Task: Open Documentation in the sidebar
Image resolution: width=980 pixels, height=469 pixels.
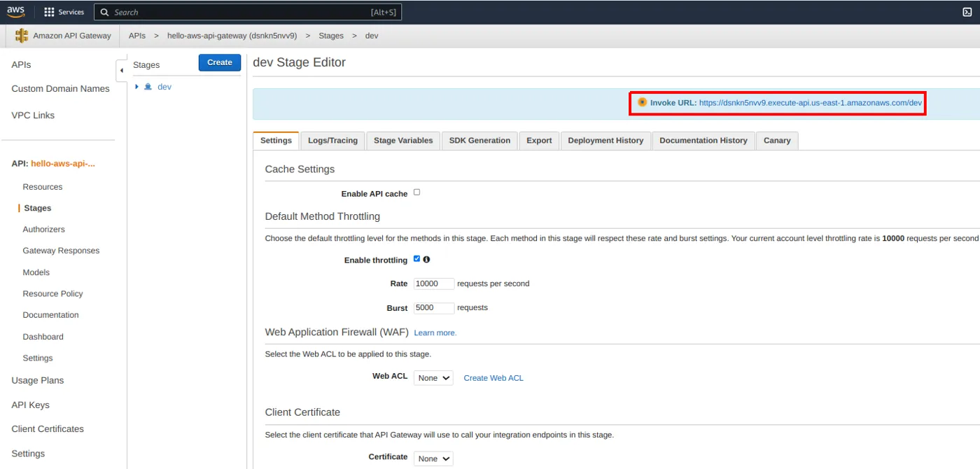Action: (50, 315)
